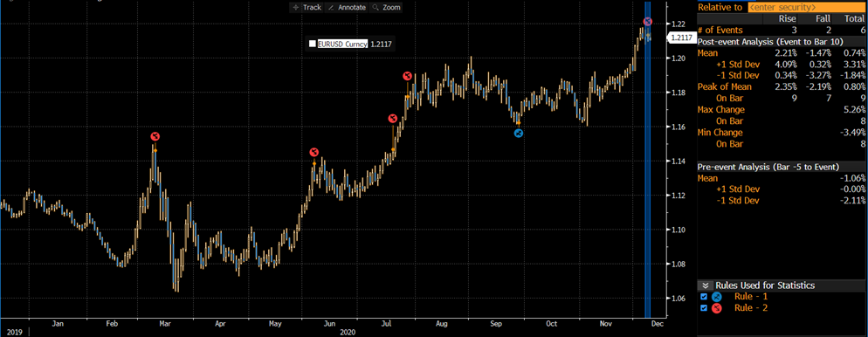Click the red event marker near 1.16 in July
The image size is (868, 337).
(392, 119)
